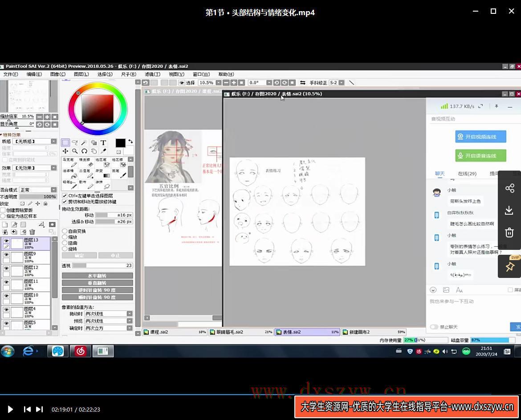Select the lasso selection tool
The image size is (521, 420).
click(75, 143)
